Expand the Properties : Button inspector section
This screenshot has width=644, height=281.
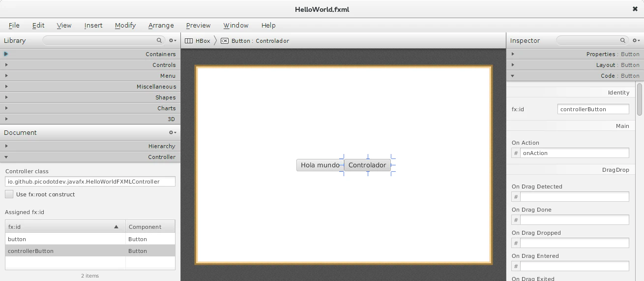[x=513, y=54]
